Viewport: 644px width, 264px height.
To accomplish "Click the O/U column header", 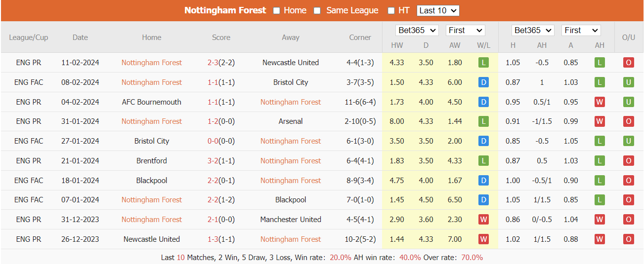I will (628, 38).
